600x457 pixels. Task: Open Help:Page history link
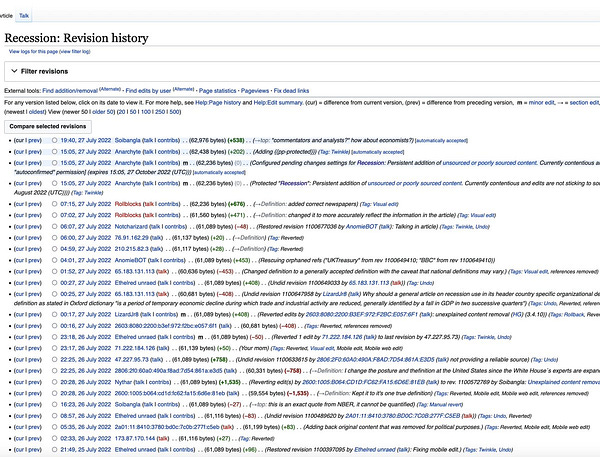coord(218,103)
